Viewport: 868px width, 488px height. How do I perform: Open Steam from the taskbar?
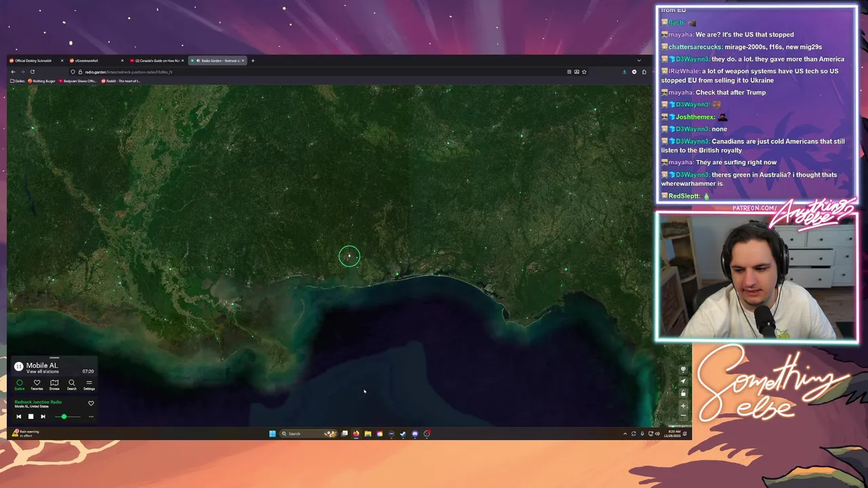pos(403,434)
